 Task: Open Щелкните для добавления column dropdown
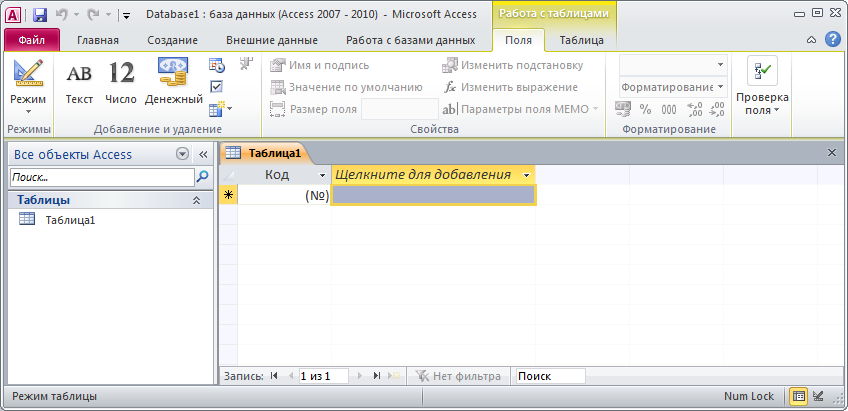[527, 175]
